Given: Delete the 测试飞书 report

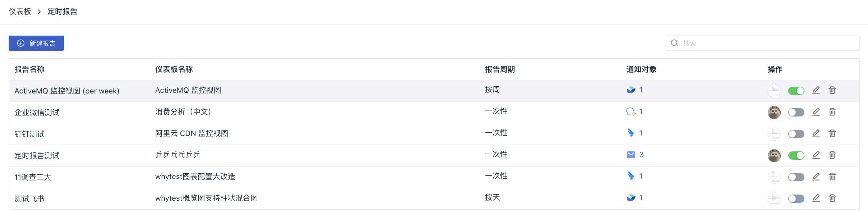Looking at the screenshot, I should 832,198.
